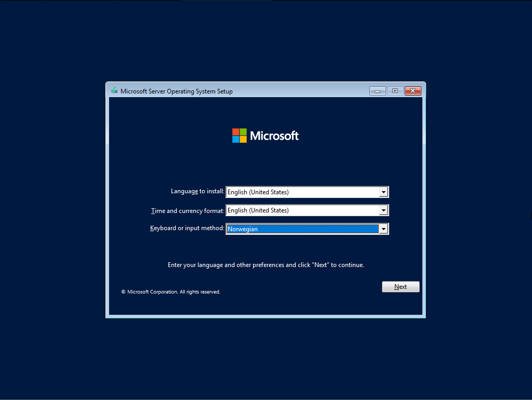The image size is (532, 400).
Task: Click the "Language to install:" label
Action: tap(197, 191)
